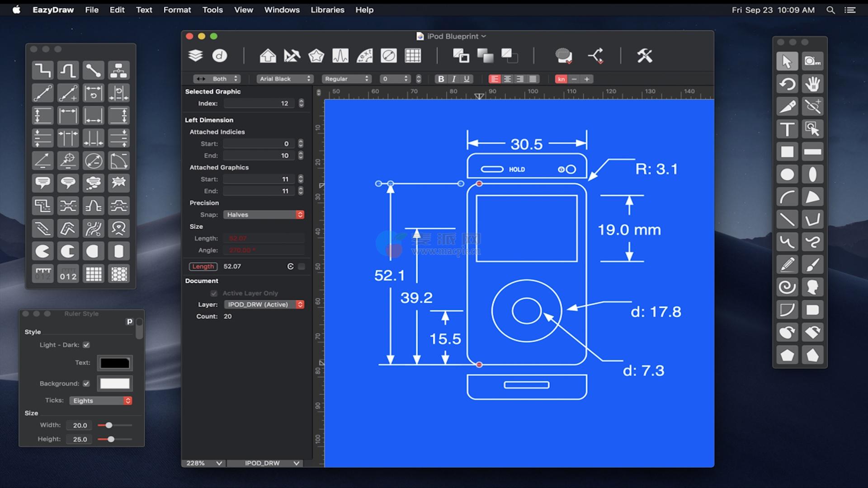Open the Layers toolbar icon

pyautogui.click(x=195, y=56)
